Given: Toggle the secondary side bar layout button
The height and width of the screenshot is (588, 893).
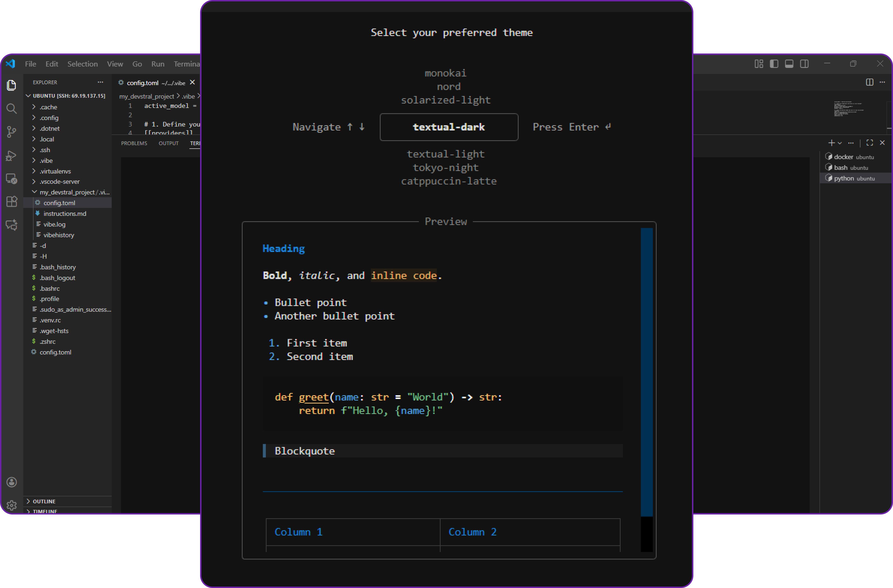Looking at the screenshot, I should [x=804, y=64].
